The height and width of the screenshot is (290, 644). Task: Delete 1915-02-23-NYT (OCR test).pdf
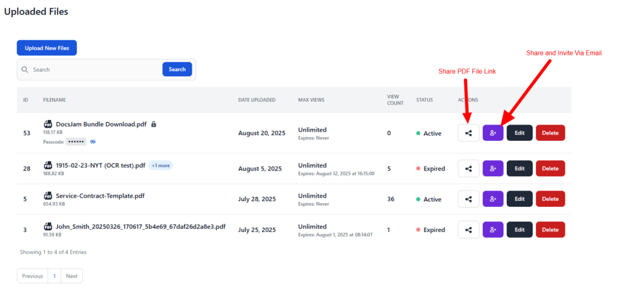[x=550, y=169]
